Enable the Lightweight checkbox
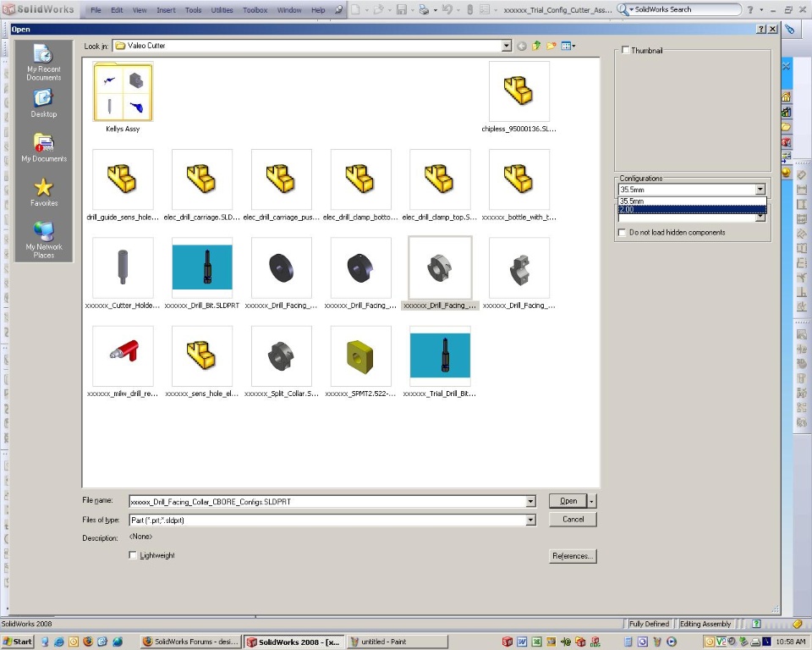812x650 pixels. (x=133, y=555)
